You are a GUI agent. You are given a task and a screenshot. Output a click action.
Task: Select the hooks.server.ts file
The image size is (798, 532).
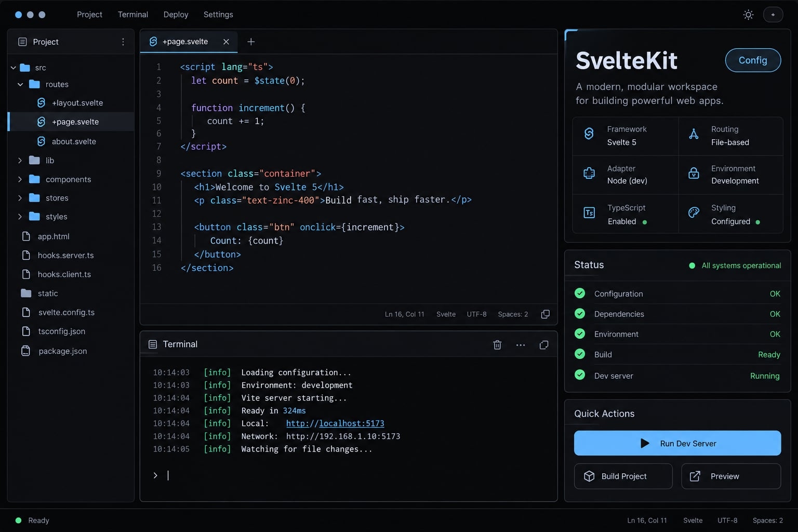pyautogui.click(x=71, y=255)
